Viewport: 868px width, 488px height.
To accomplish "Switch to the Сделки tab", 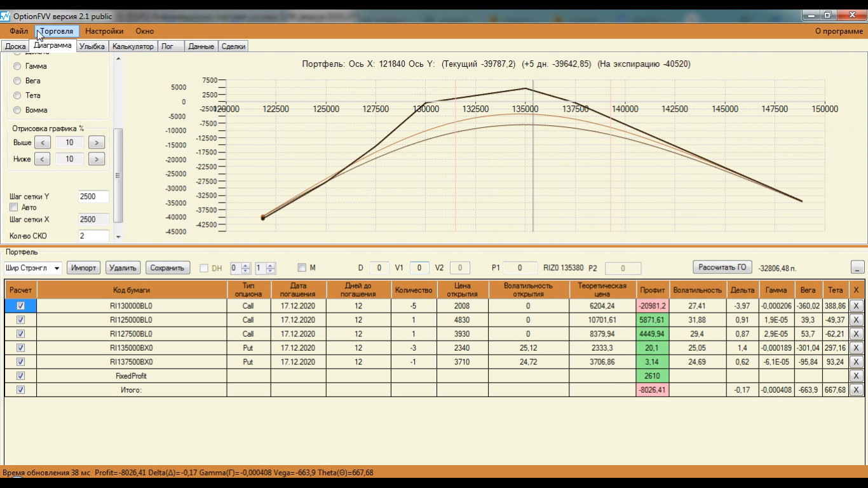I will click(233, 46).
